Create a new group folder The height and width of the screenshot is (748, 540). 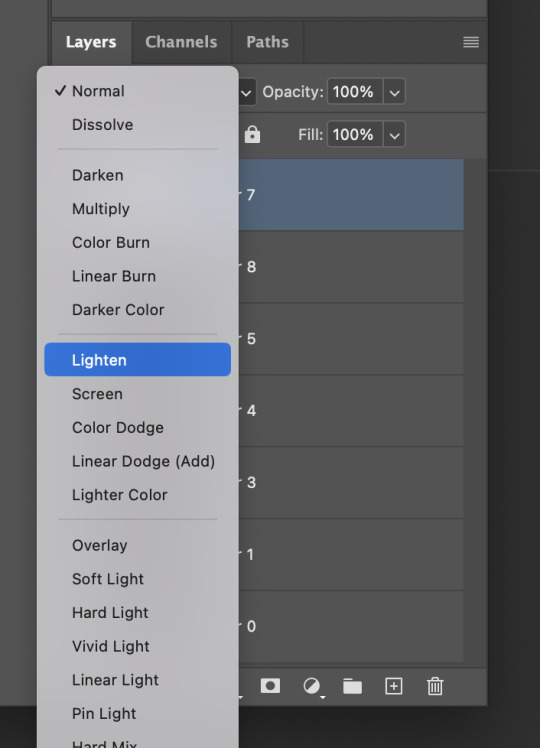353,686
